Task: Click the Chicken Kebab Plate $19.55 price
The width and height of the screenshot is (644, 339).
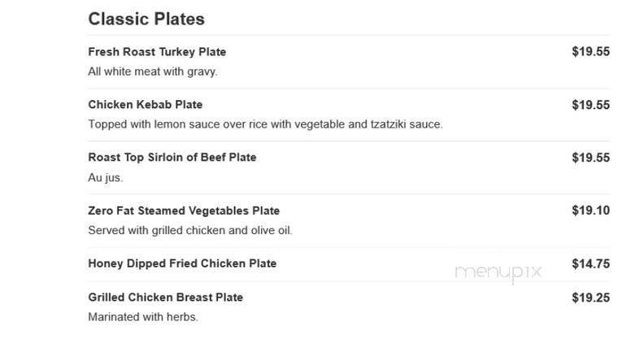Action: (x=590, y=105)
